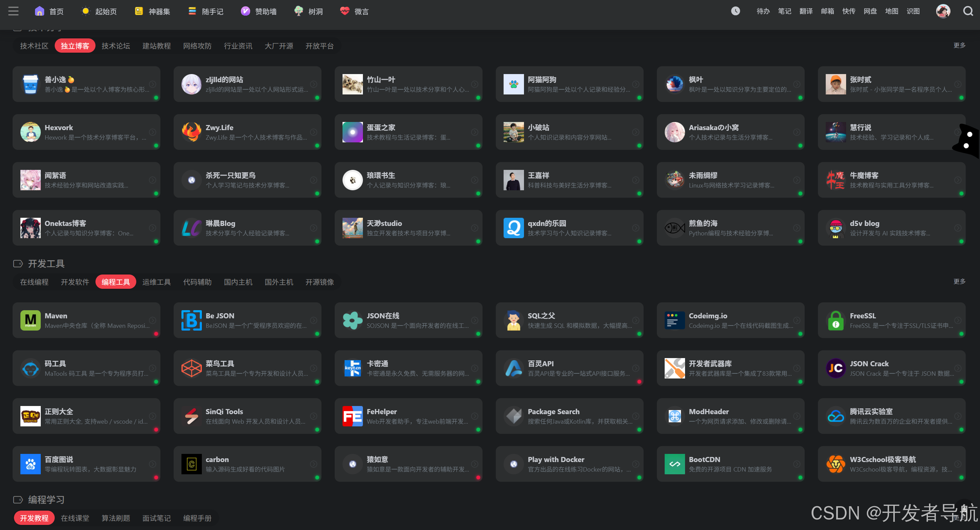This screenshot has width=980, height=530.
Task: Click the FreeSSL lock icon
Action: pyautogui.click(x=836, y=320)
